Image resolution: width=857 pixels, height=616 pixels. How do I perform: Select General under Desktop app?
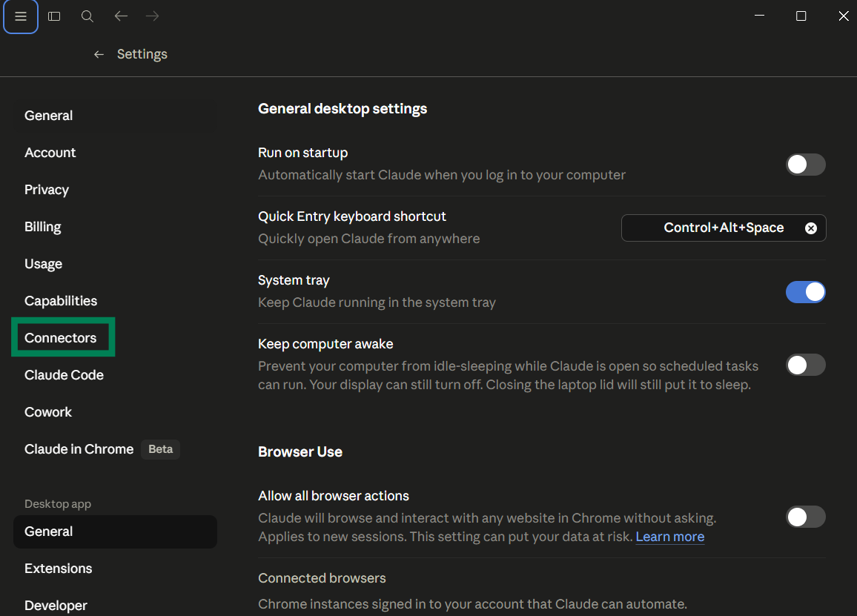pos(115,531)
